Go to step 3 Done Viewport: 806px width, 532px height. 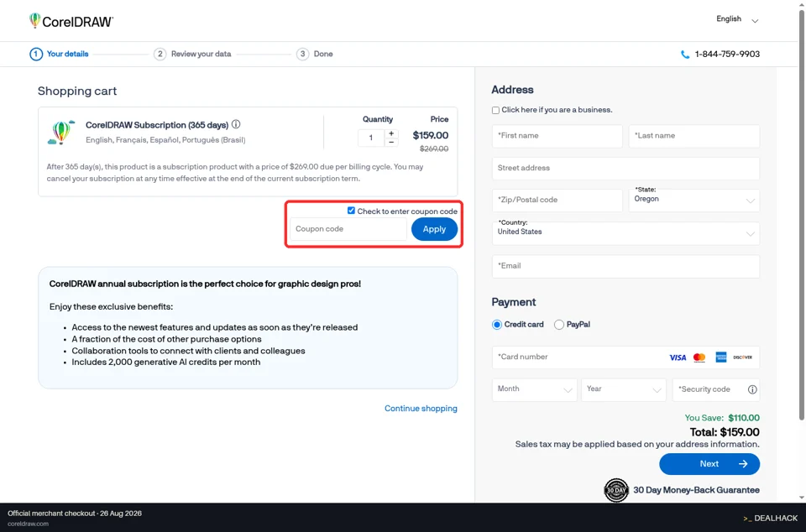[x=315, y=54]
